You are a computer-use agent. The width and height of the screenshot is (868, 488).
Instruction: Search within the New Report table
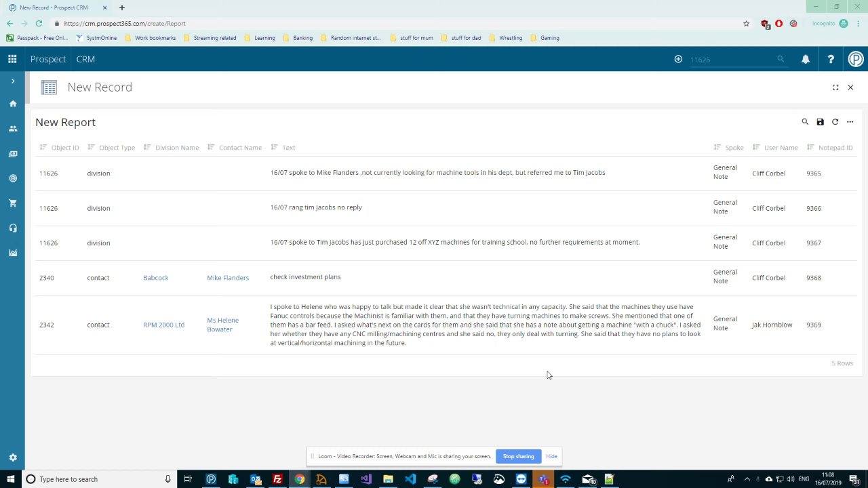(x=805, y=122)
